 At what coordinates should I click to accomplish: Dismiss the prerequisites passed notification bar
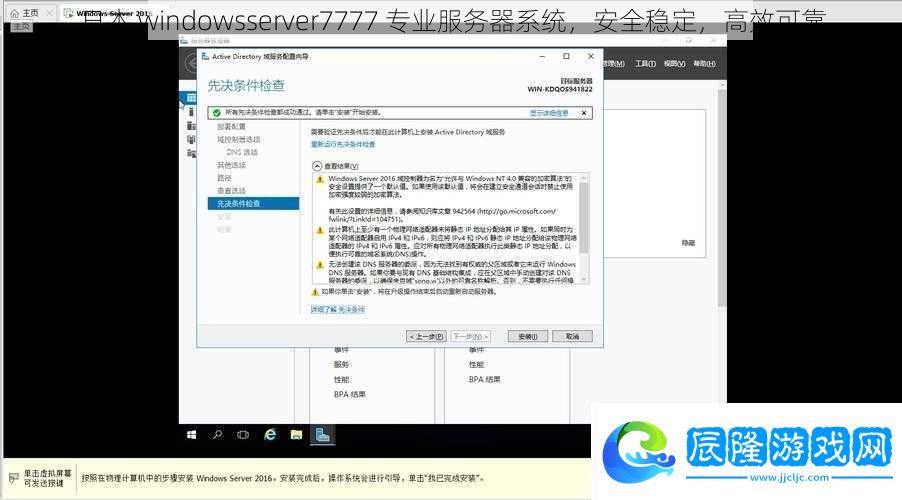(x=584, y=113)
